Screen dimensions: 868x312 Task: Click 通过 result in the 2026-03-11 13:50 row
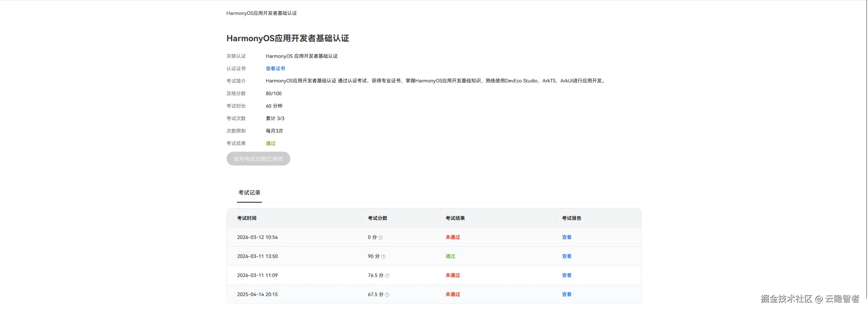coord(450,256)
